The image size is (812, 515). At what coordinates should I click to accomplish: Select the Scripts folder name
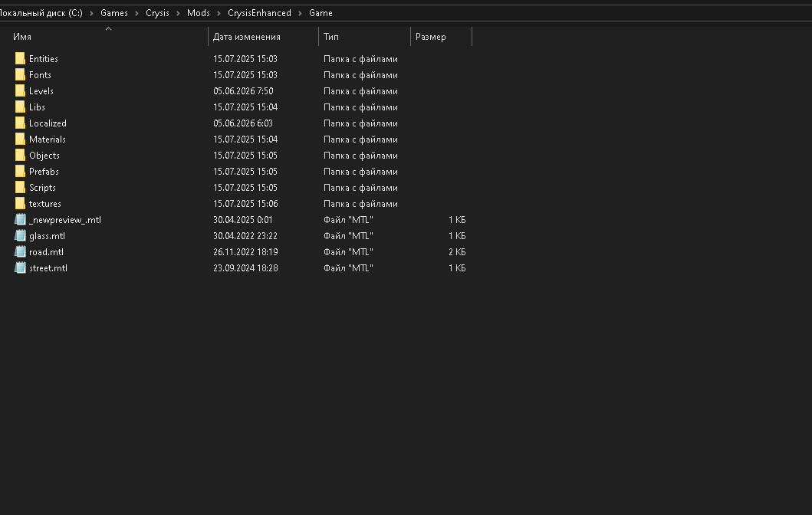coord(42,187)
